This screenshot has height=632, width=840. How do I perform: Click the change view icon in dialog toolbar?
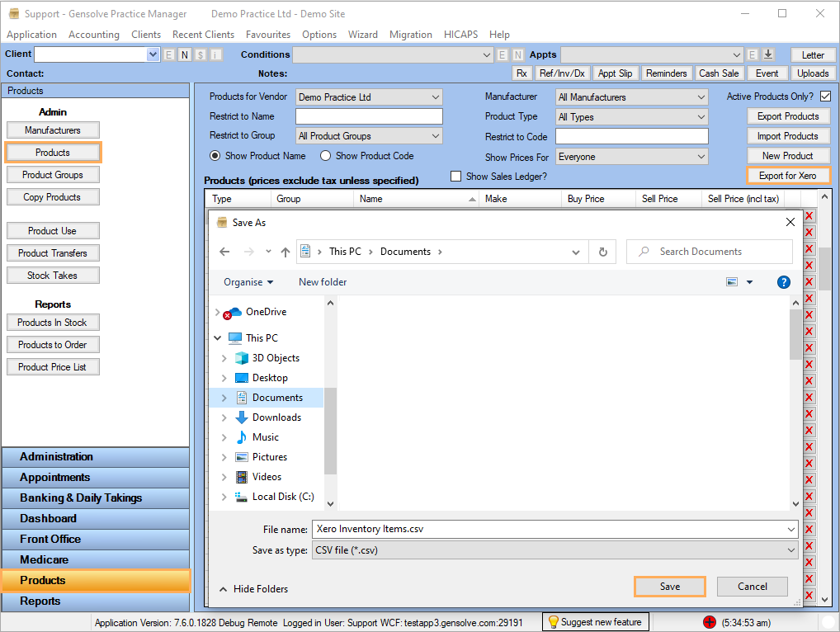pyautogui.click(x=732, y=282)
